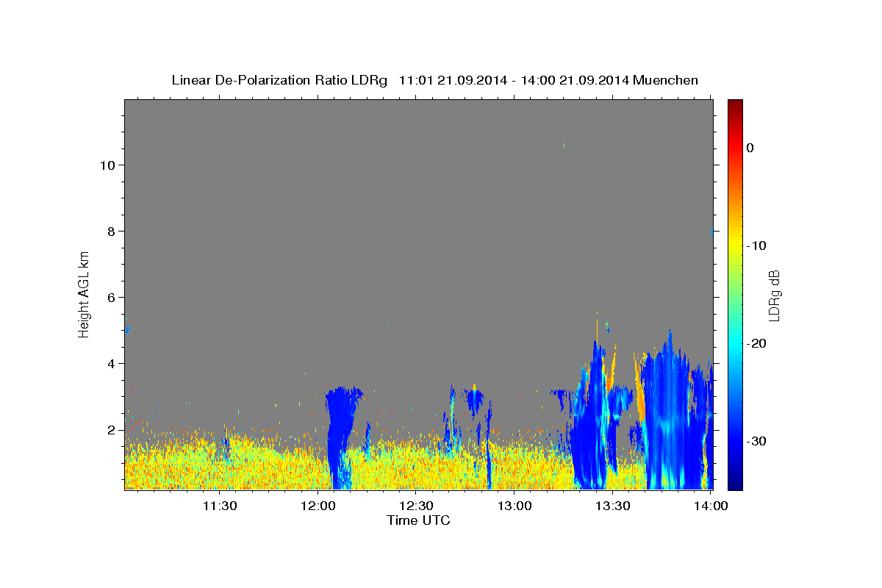Click the height tick label 2
The width and height of the screenshot is (882, 588).
pyautogui.click(x=112, y=430)
